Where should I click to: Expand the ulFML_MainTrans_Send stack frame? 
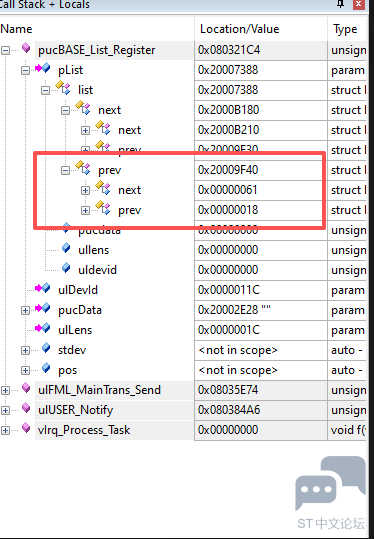(5, 390)
